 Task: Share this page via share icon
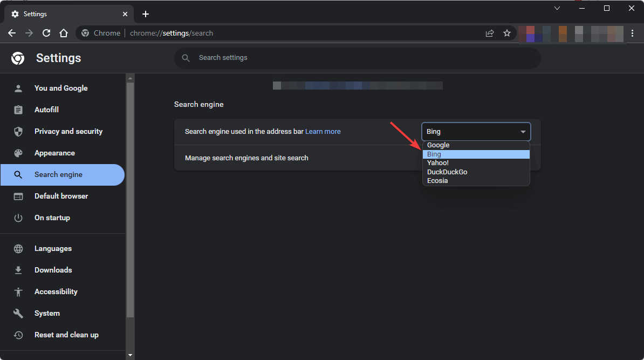(x=490, y=33)
